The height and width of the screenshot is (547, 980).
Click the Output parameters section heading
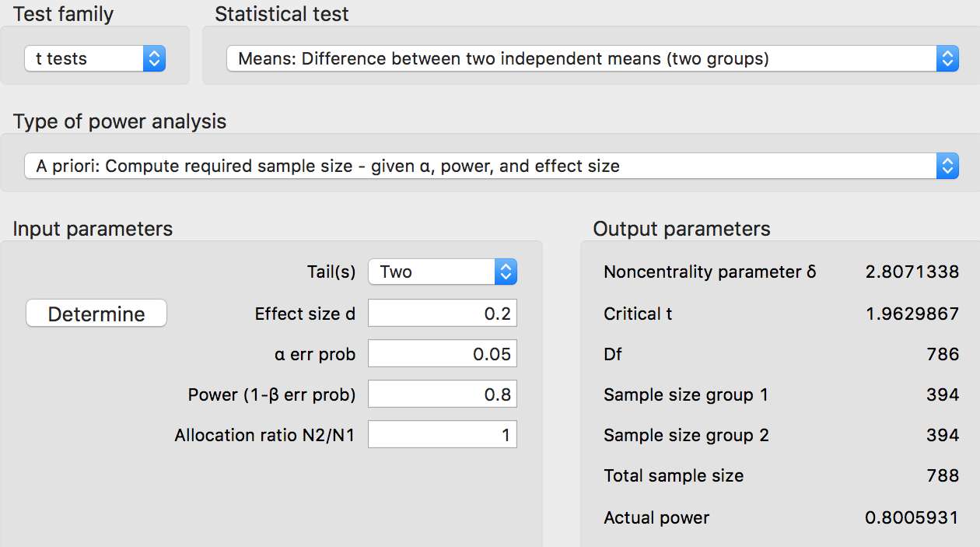tap(681, 229)
